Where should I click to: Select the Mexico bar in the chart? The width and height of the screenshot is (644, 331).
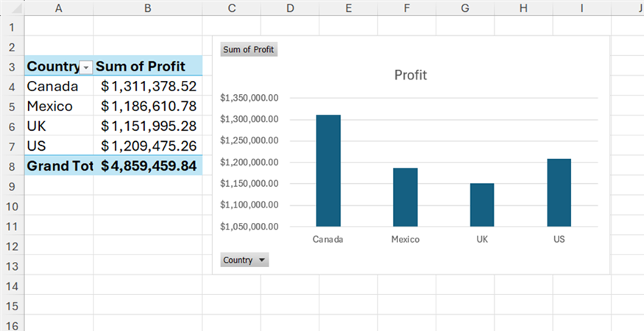[406, 197]
